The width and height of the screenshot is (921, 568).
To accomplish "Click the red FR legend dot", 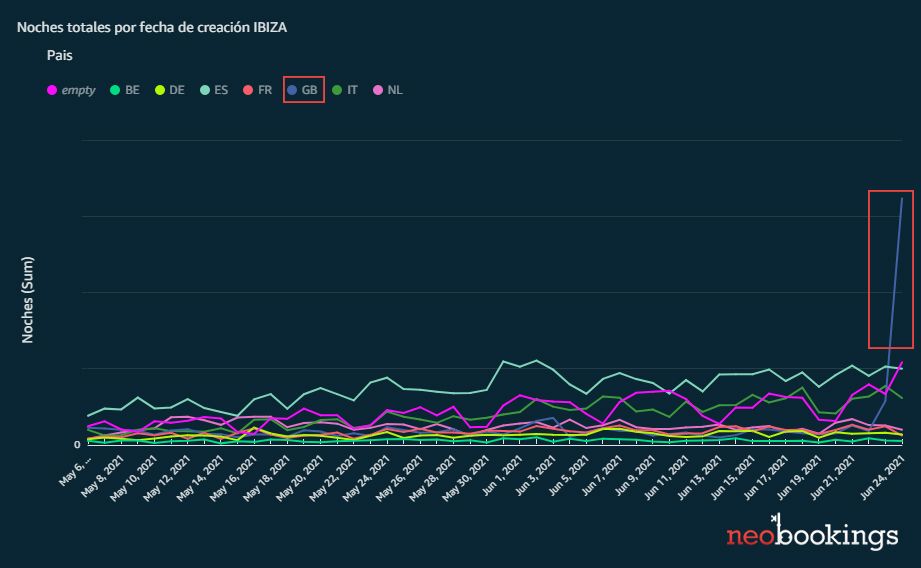I will (247, 90).
